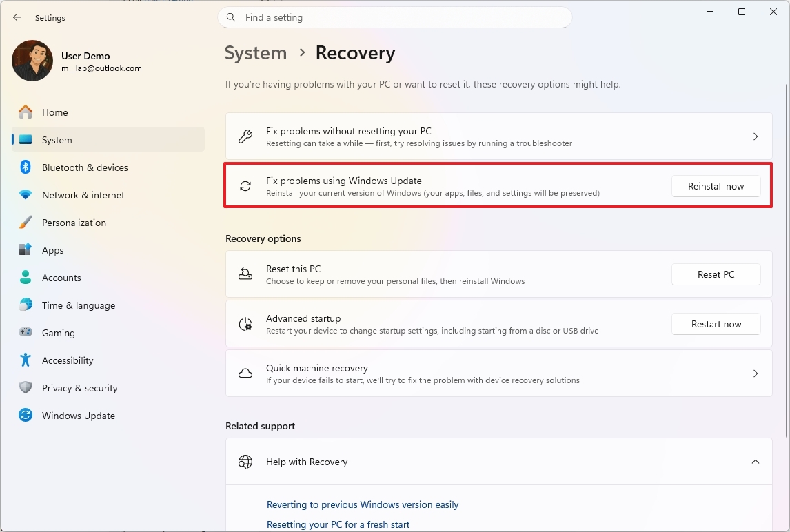Click Restart now under Advanced startup

click(716, 324)
